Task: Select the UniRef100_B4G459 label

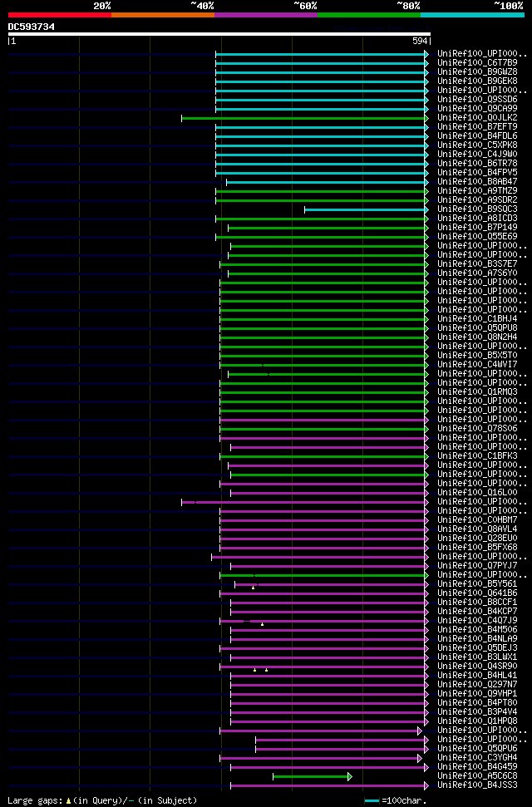Action: click(x=477, y=767)
